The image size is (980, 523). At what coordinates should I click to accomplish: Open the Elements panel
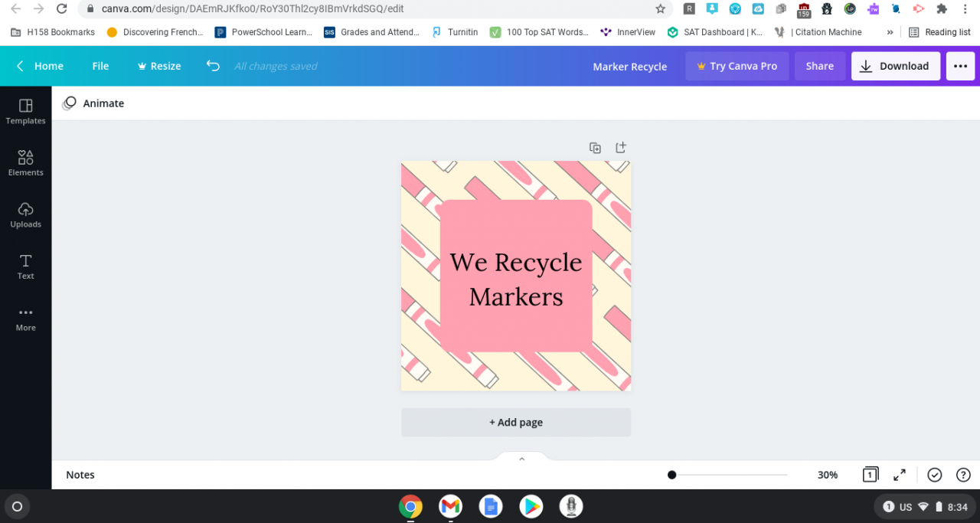click(25, 163)
